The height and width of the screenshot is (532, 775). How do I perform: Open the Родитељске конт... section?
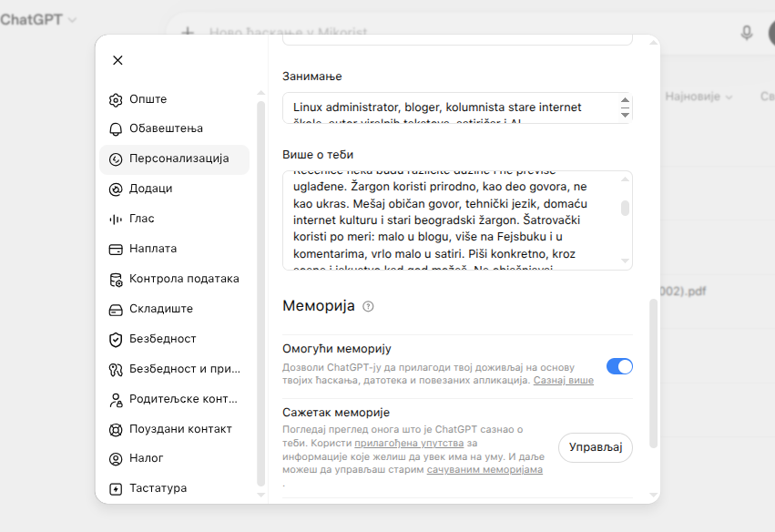[175, 399]
